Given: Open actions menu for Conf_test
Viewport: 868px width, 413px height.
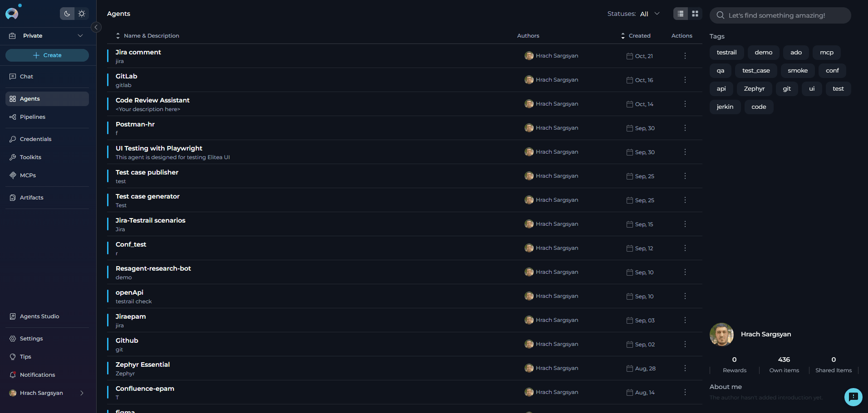Looking at the screenshot, I should [685, 248].
